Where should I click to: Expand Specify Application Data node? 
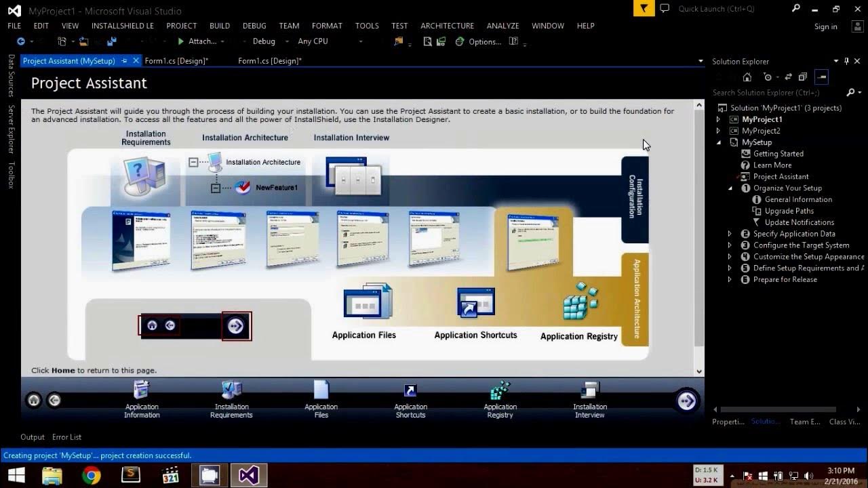(730, 234)
